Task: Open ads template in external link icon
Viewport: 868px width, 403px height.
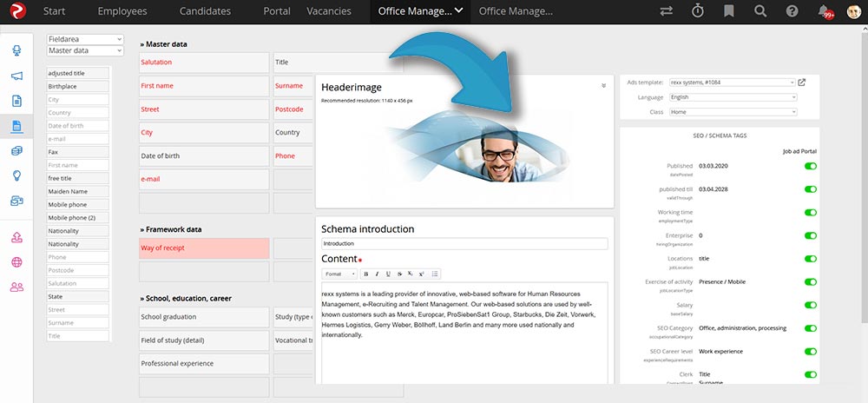Action: click(801, 83)
